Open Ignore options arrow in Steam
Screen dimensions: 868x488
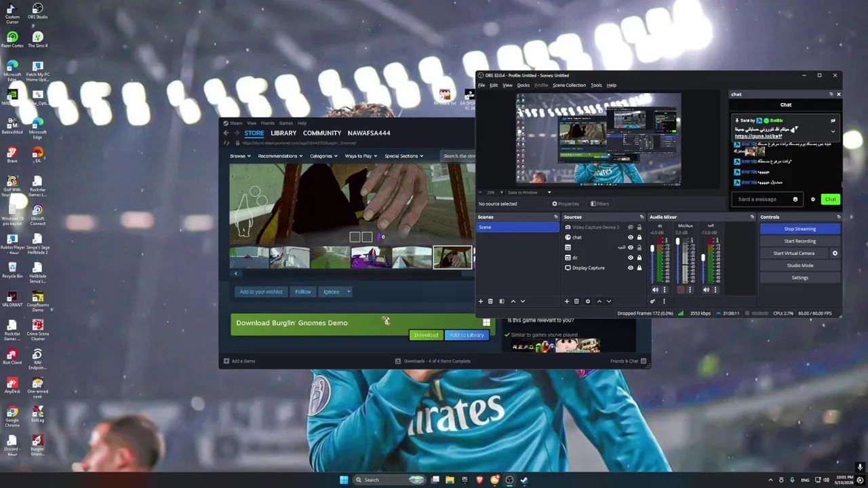349,292
